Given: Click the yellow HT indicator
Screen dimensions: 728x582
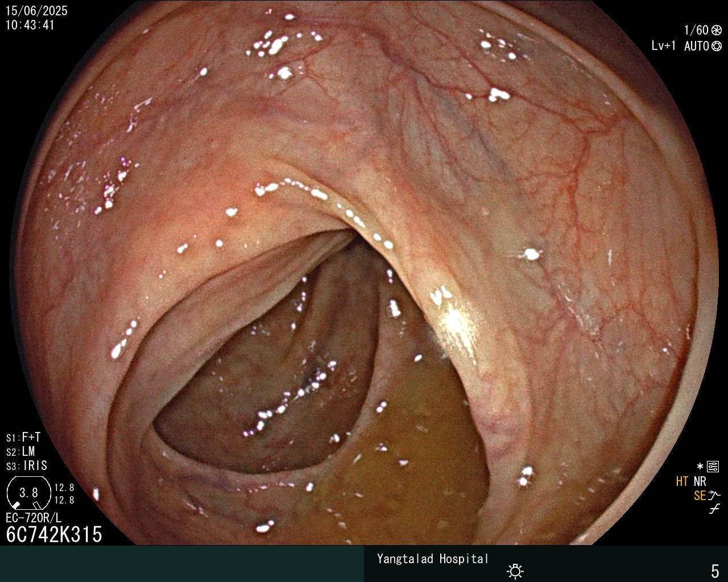Looking at the screenshot, I should pyautogui.click(x=682, y=481).
